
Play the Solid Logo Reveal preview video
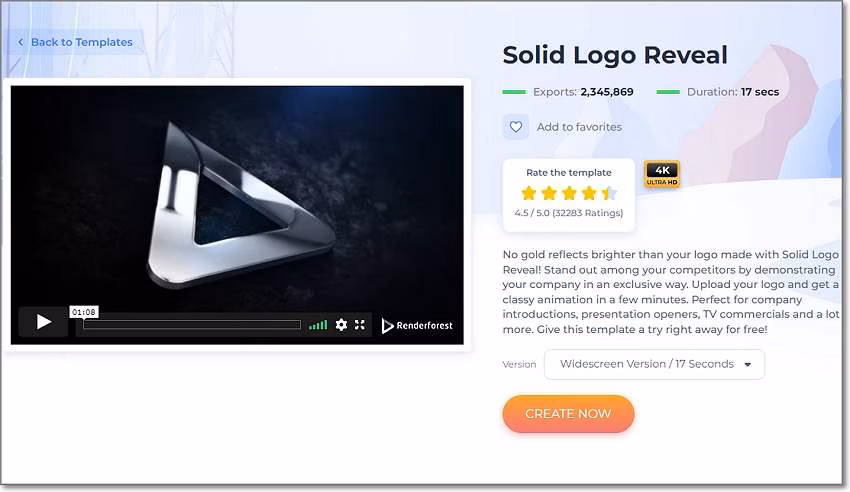click(43, 322)
